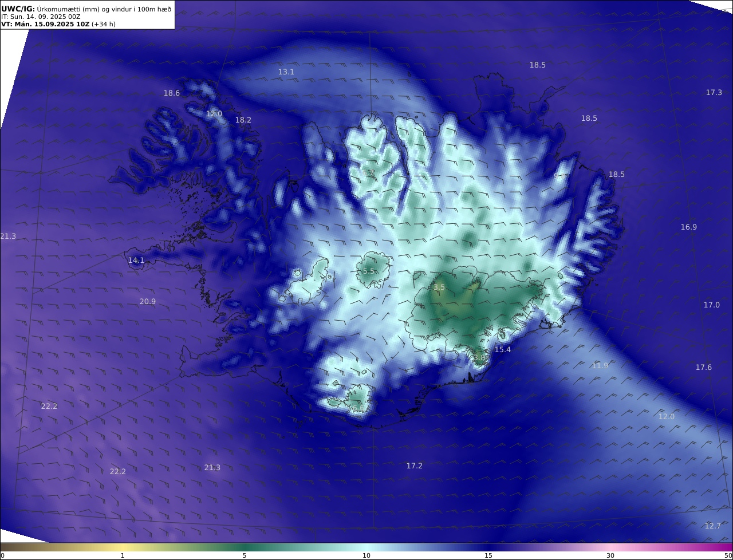Click the 30 tick label on color scale
Screen dimensions: 733x560
(610, 555)
